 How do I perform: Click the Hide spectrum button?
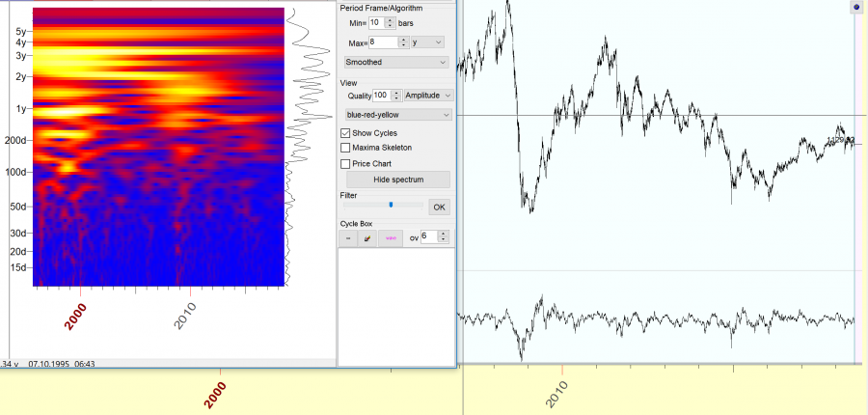tap(396, 180)
